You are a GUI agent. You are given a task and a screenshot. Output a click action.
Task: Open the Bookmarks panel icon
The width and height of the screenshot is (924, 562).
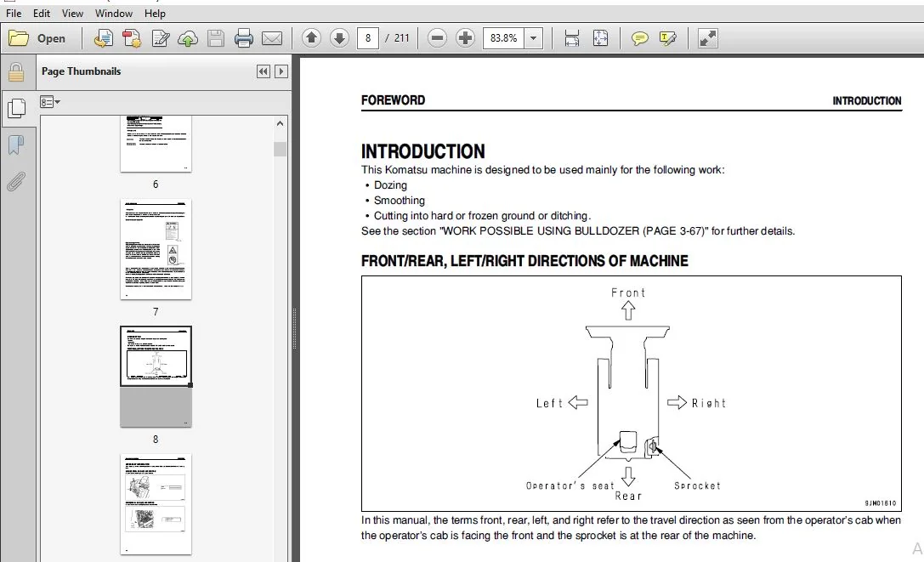point(16,145)
